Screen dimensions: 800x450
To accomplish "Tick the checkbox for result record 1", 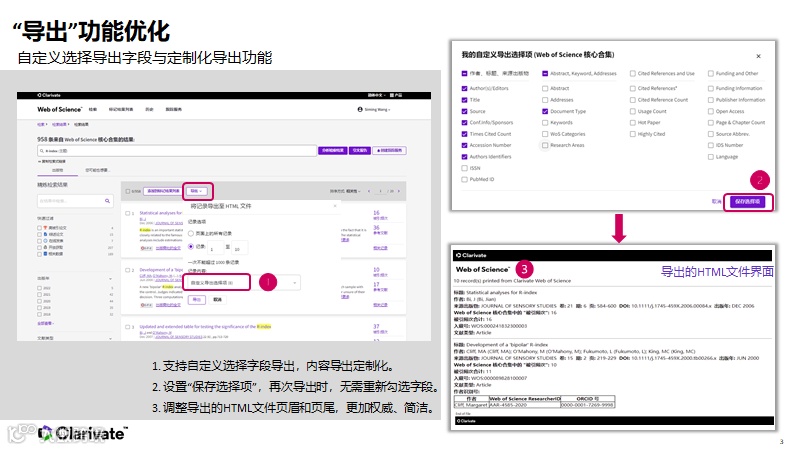I will click(128, 213).
